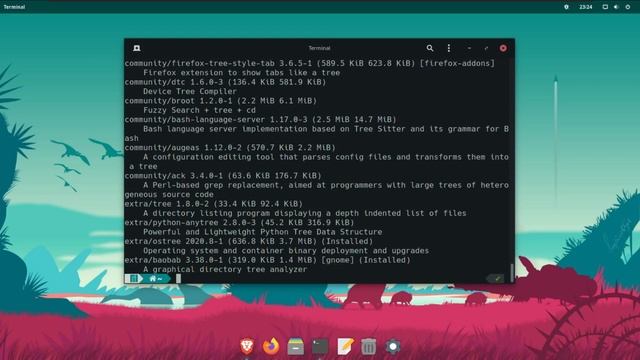Open the volume indicator in top bar
This screenshot has width=640, height=360.
click(616, 7)
